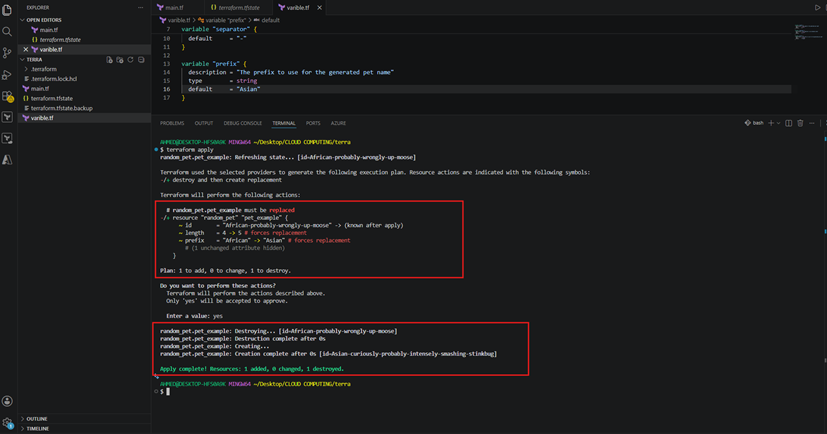827x434 pixels.
Task: Click the New File icon in TERRA header
Action: (109, 60)
